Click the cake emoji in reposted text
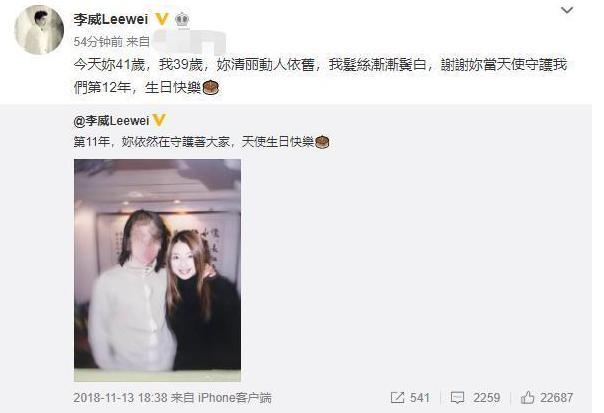604x413 pixels. (322, 142)
